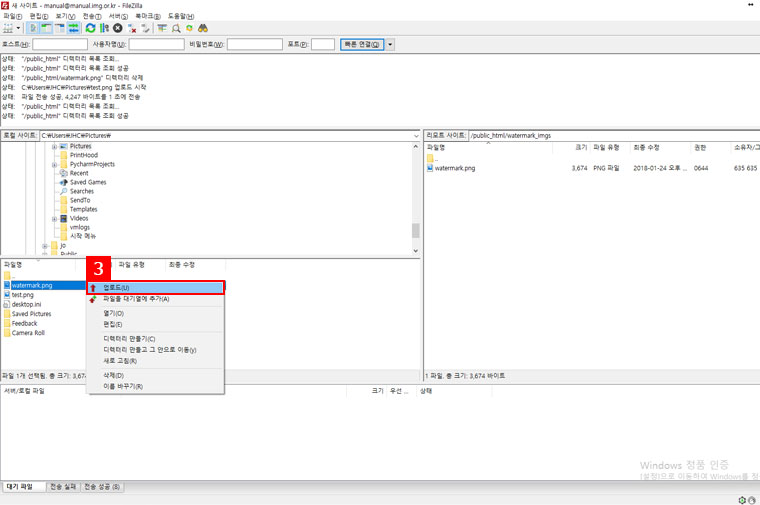
Task: Click the 호스트 host input field
Action: pyautogui.click(x=60, y=44)
